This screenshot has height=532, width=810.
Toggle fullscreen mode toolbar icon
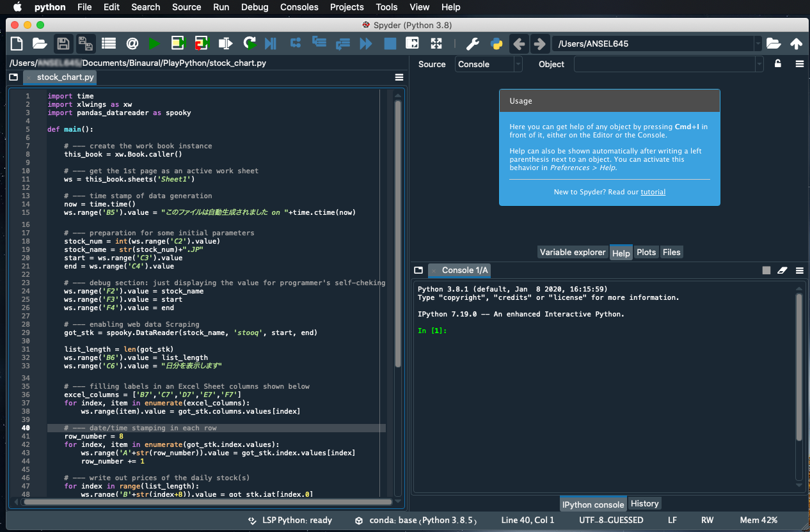pos(436,43)
